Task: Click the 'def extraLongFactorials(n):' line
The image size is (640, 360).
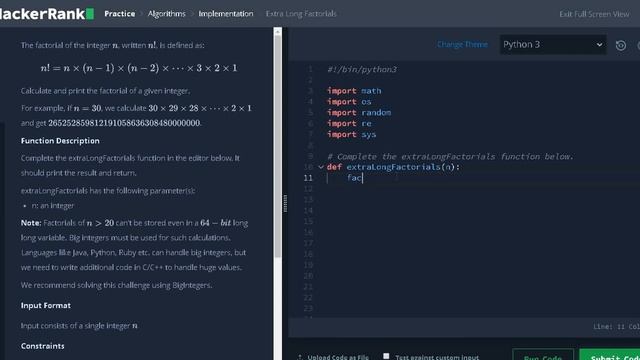Action: click(x=393, y=167)
